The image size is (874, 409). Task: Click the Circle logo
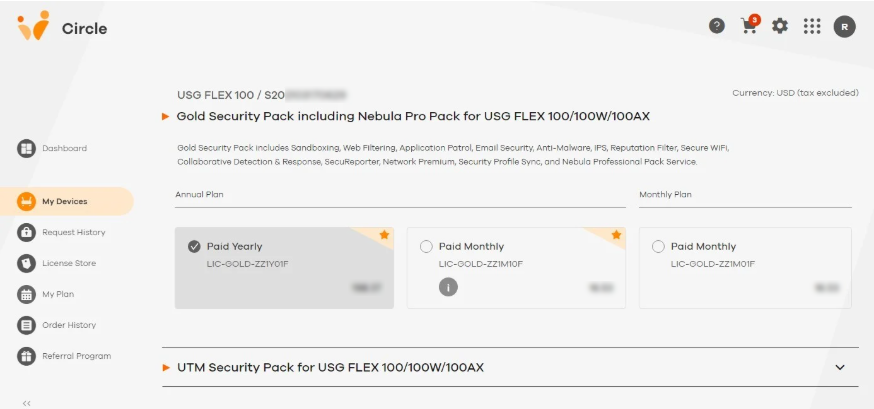coord(62,27)
